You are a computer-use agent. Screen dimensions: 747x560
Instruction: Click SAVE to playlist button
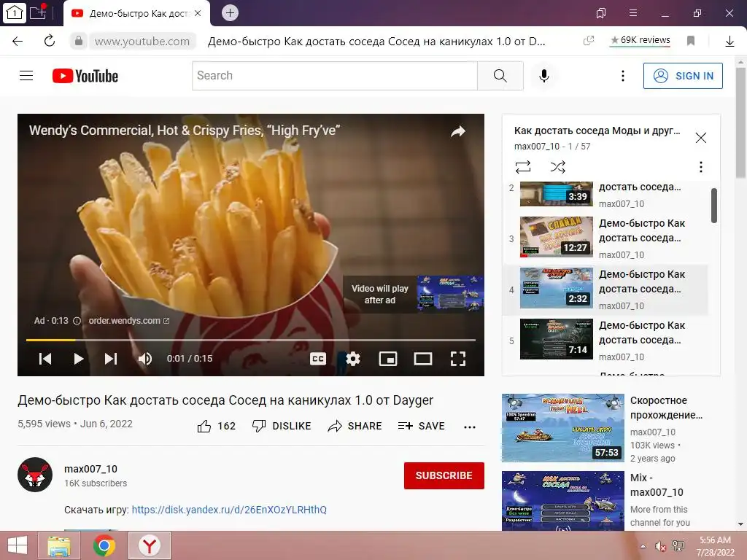coord(421,426)
